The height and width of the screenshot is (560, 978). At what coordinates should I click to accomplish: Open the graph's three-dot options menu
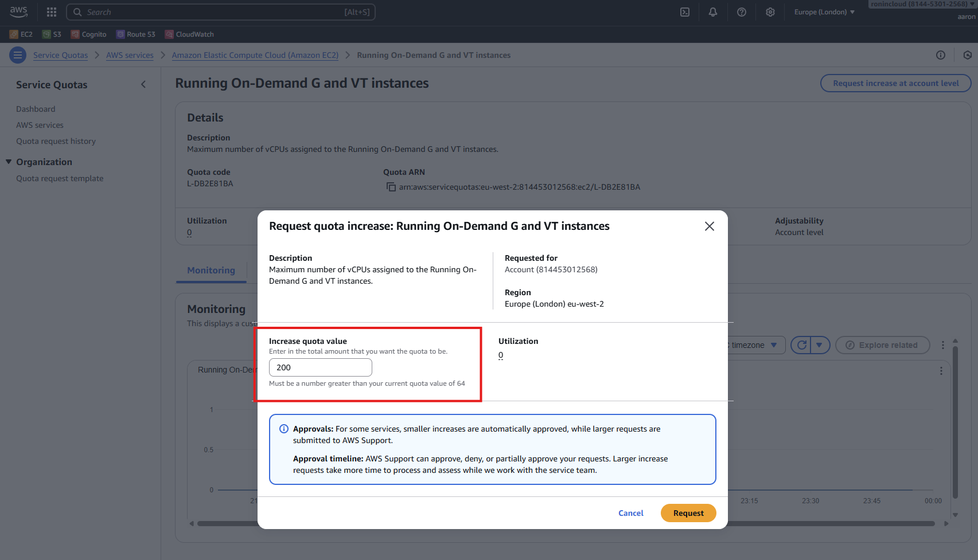pyautogui.click(x=941, y=371)
